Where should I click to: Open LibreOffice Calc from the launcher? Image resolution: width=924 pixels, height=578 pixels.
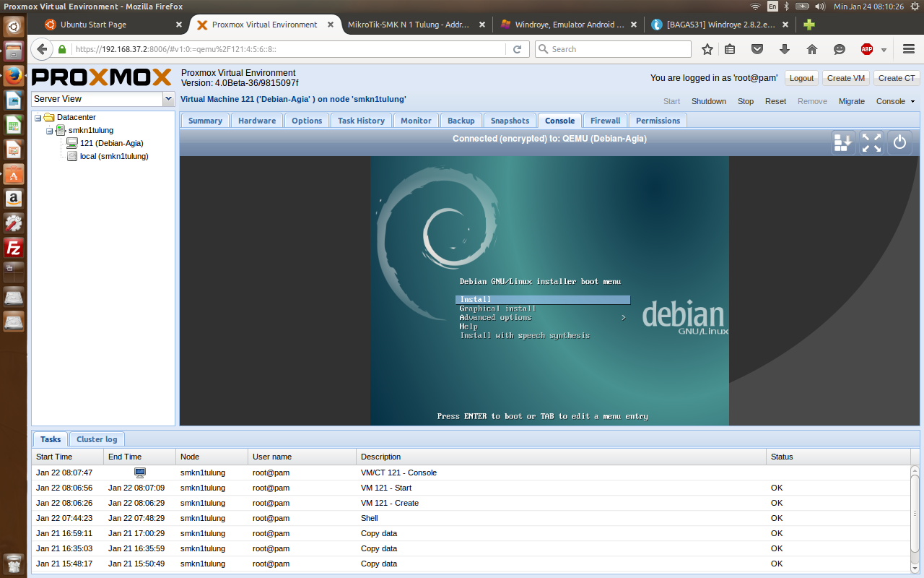click(x=14, y=125)
